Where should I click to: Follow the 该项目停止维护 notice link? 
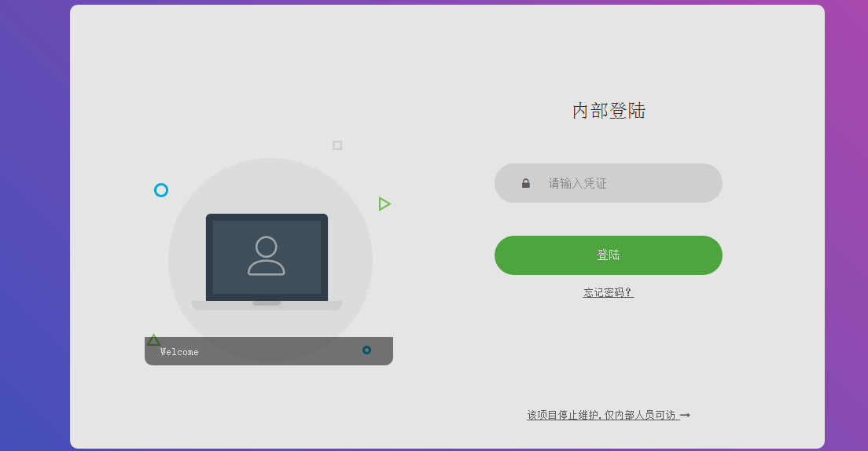tap(601, 415)
